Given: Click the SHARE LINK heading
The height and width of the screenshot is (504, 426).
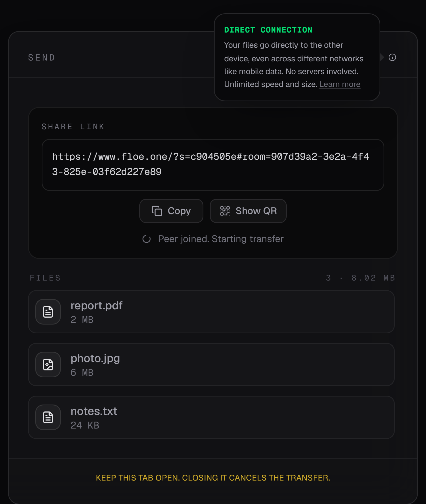Looking at the screenshot, I should 73,127.
